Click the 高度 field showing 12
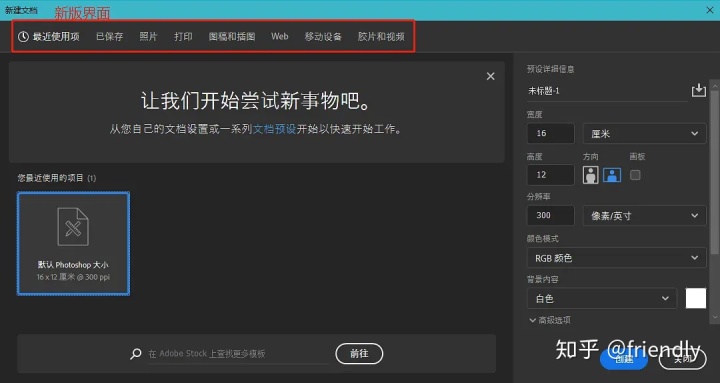 click(x=551, y=175)
